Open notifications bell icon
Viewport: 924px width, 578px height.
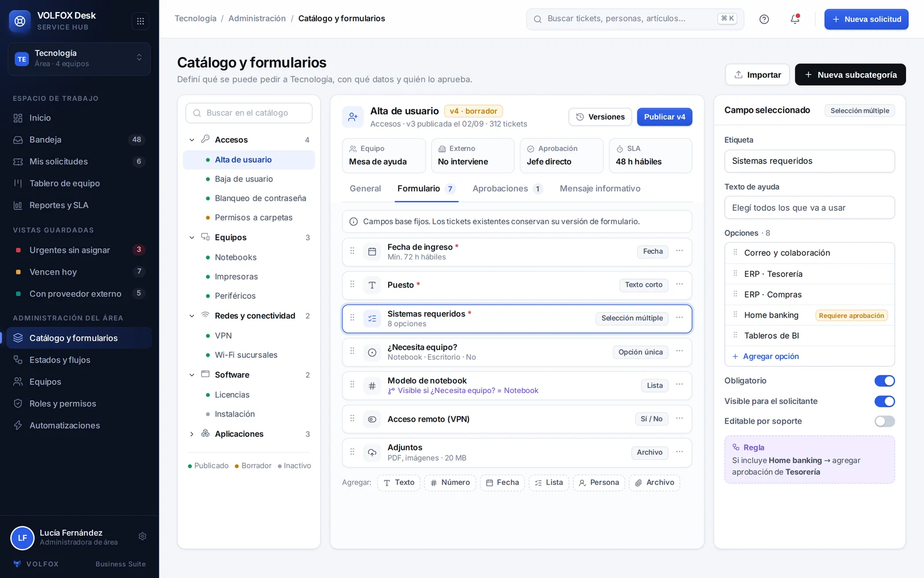coord(795,19)
